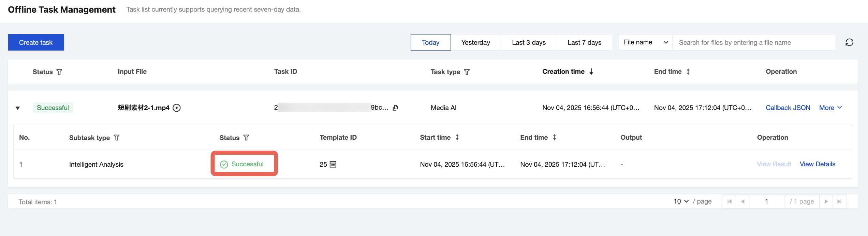Open the Callback JSON link
The width and height of the screenshot is (868, 236).
788,108
